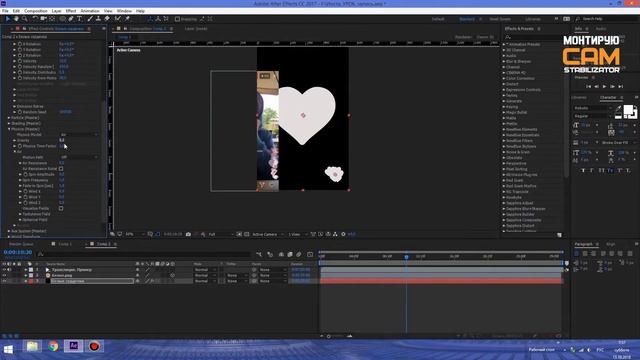Click the current timecode display in timeline
Screen dimensions: 640x360
[18, 252]
